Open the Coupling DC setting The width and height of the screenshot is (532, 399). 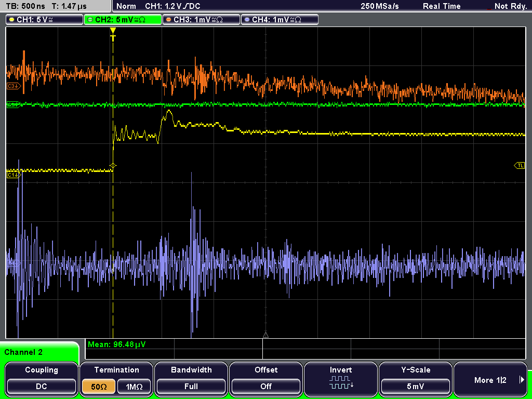[x=42, y=379]
